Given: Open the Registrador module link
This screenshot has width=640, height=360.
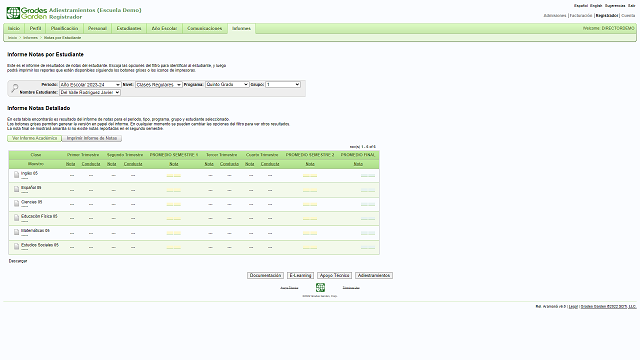Looking at the screenshot, I should 607,16.
